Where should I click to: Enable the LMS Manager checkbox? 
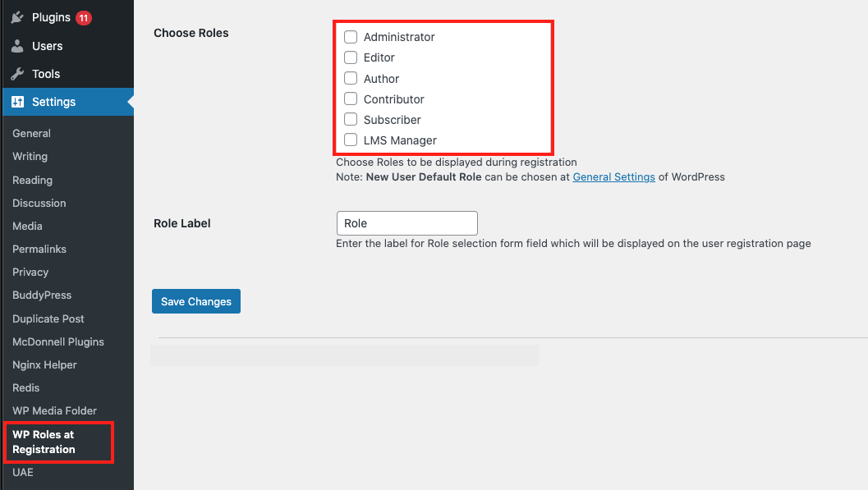(x=351, y=140)
